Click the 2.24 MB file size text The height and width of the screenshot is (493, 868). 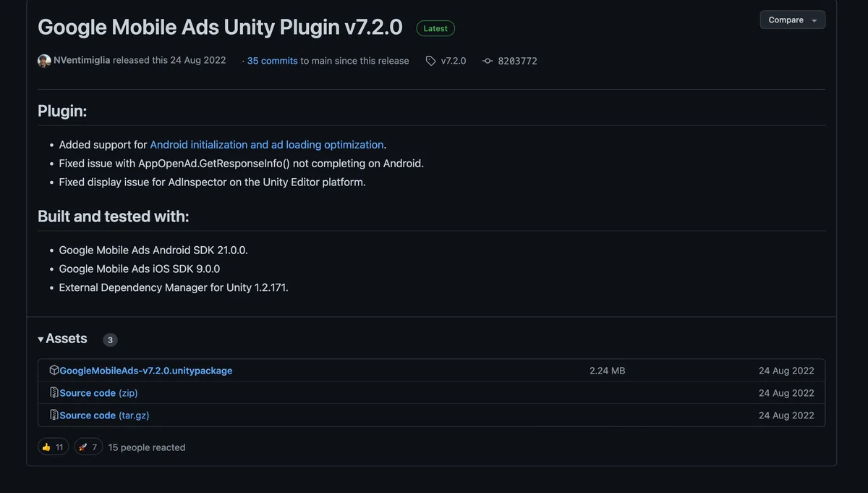(607, 371)
